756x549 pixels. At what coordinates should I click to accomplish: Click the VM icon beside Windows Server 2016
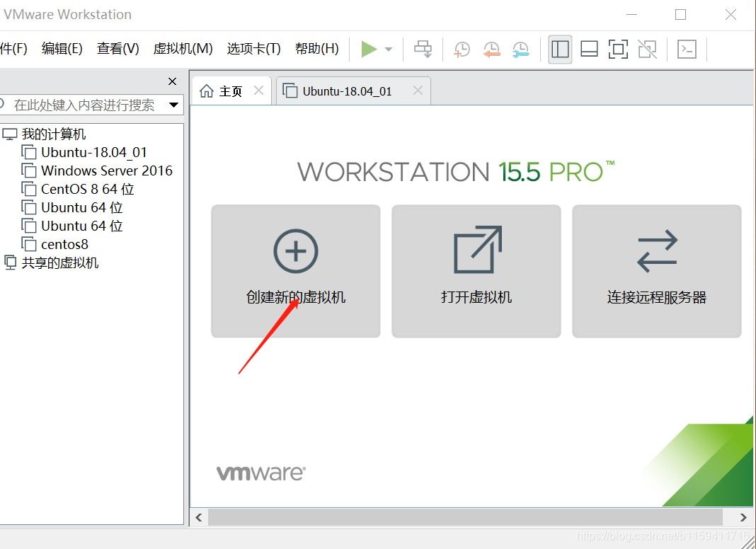pos(29,171)
